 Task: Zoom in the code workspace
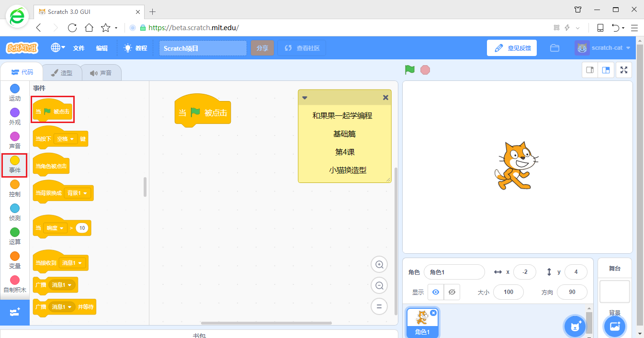click(379, 264)
